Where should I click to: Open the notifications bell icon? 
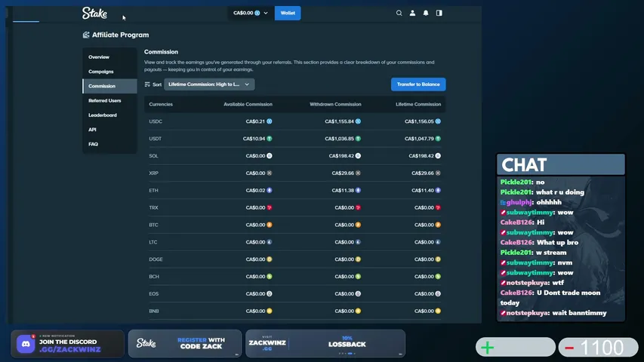click(x=426, y=13)
